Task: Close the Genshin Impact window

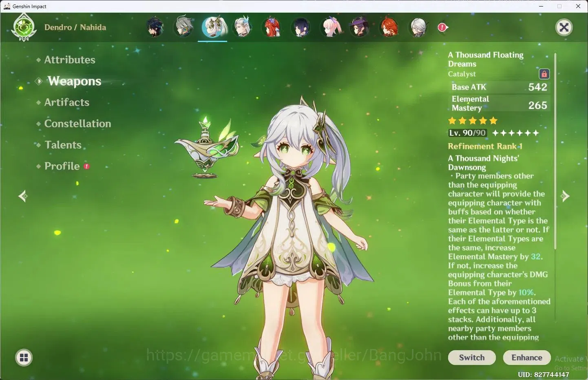Action: [x=578, y=6]
